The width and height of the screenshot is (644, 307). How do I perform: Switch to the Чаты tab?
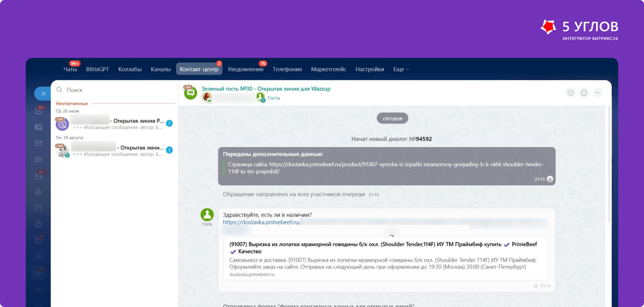tap(70, 69)
